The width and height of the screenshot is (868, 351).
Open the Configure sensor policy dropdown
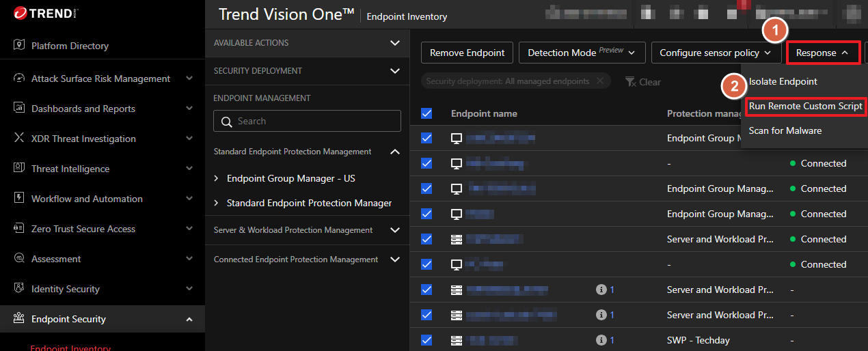click(x=715, y=53)
